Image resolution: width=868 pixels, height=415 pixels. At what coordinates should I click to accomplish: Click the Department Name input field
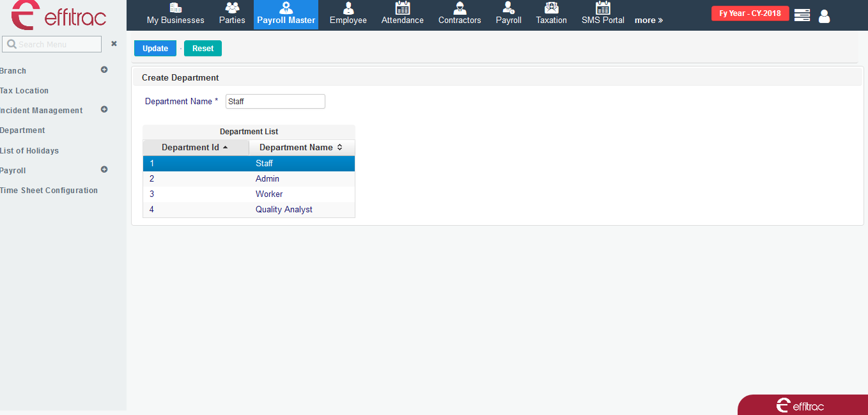pos(275,102)
